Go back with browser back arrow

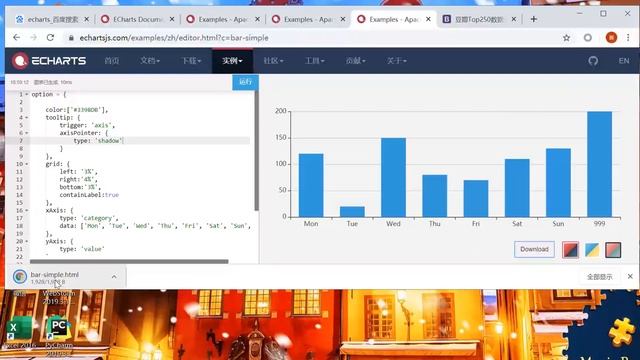click(x=16, y=38)
